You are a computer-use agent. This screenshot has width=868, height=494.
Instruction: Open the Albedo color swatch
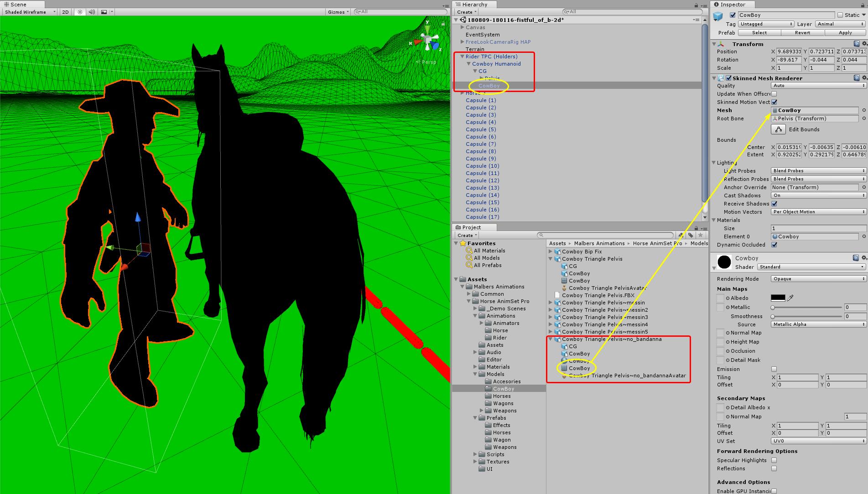pos(778,298)
